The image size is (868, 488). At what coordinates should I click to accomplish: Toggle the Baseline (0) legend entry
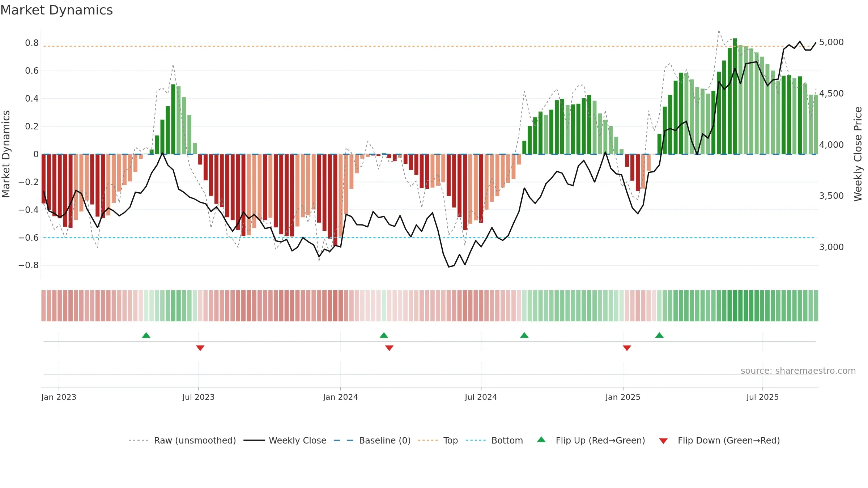[372, 440]
